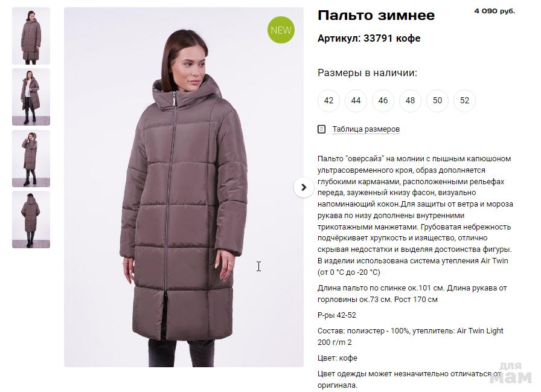Show the first front-view coat thumbnail
The width and height of the screenshot is (541, 392).
click(31, 36)
